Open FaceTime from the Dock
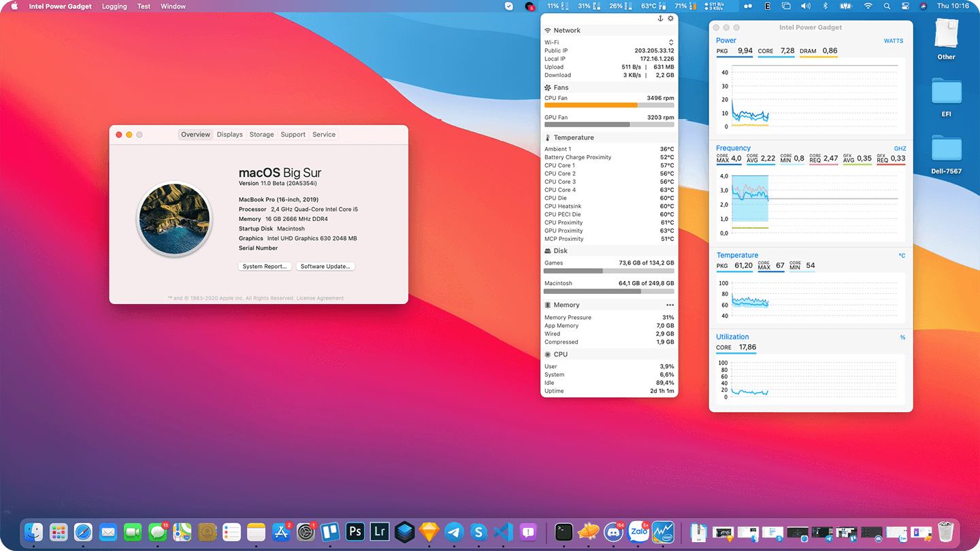The width and height of the screenshot is (980, 551). pos(133,532)
